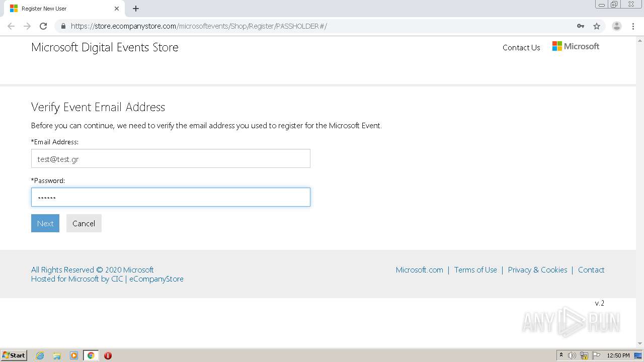The height and width of the screenshot is (362, 644).
Task: Click the volume speaker tray icon
Action: click(x=572, y=355)
